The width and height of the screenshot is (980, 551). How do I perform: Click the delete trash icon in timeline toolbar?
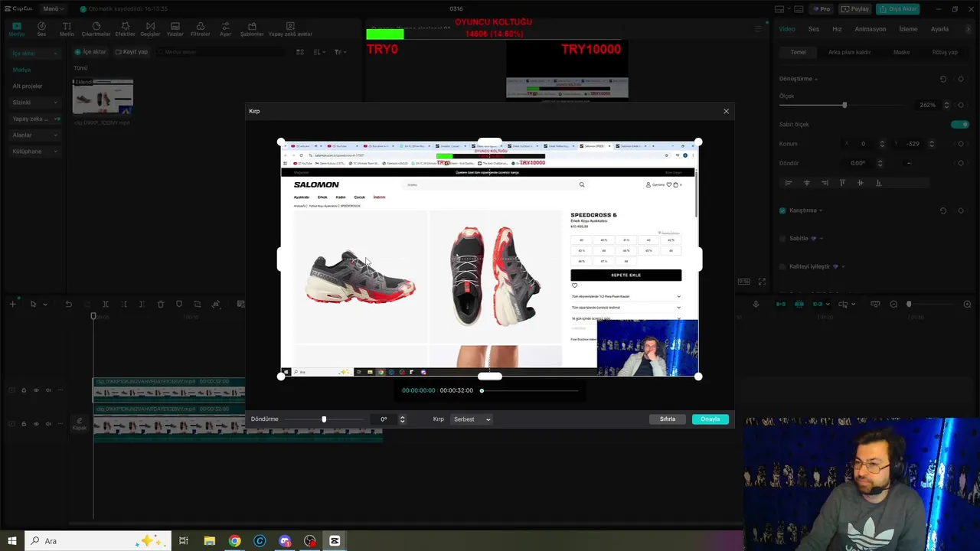[x=161, y=305]
